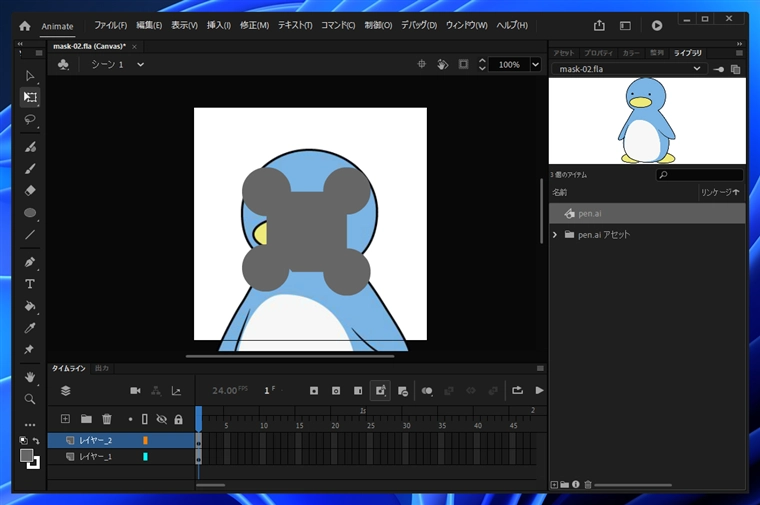Select the Hand tool
760x505 pixels.
pyautogui.click(x=30, y=377)
